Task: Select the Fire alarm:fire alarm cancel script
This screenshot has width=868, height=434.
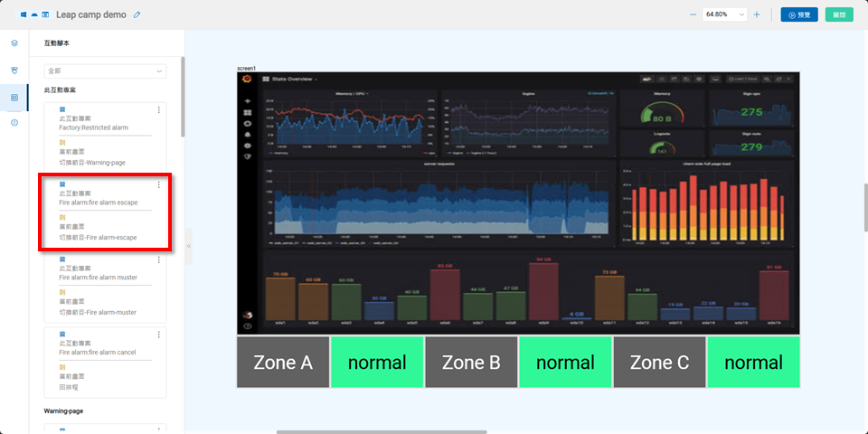Action: [98, 353]
